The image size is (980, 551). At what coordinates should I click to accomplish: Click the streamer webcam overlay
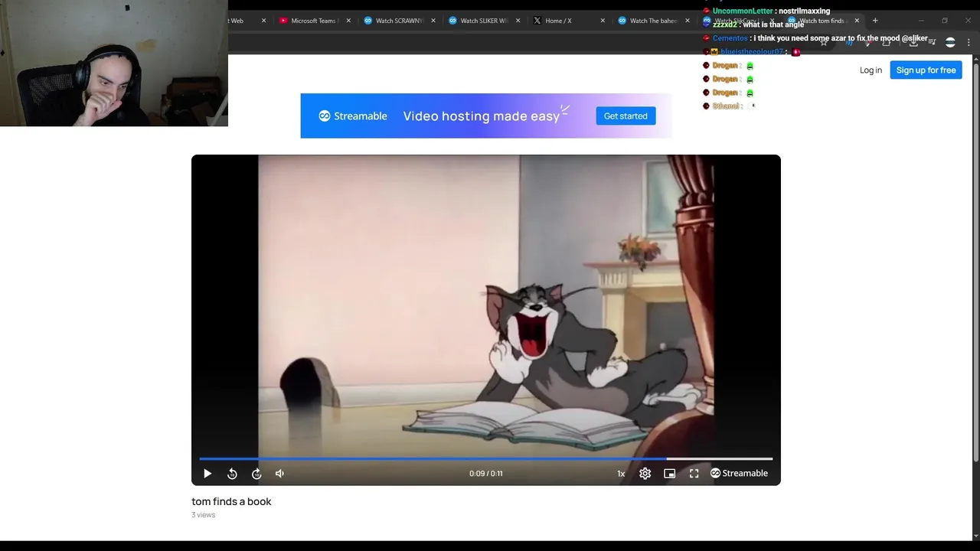114,63
